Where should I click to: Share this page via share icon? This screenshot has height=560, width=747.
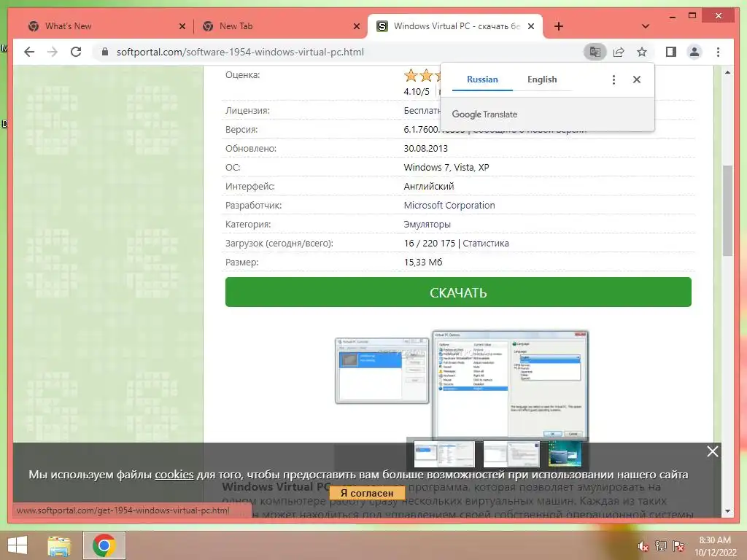point(619,52)
